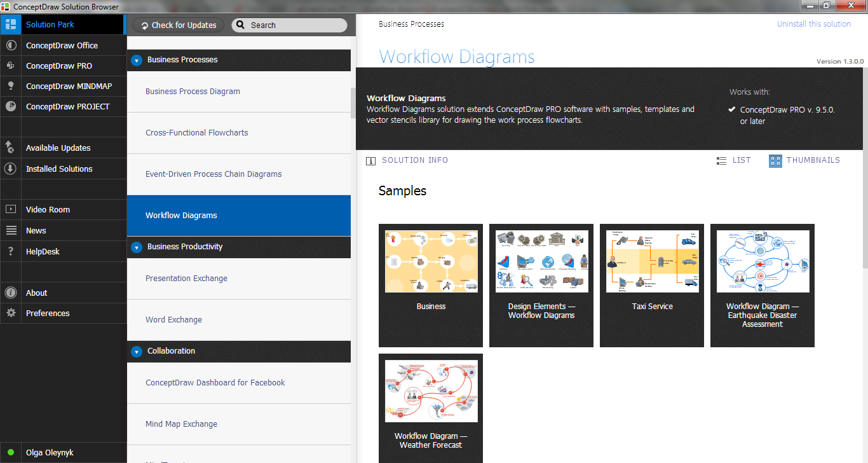Click the Thumbnails grid icon

pos(775,161)
